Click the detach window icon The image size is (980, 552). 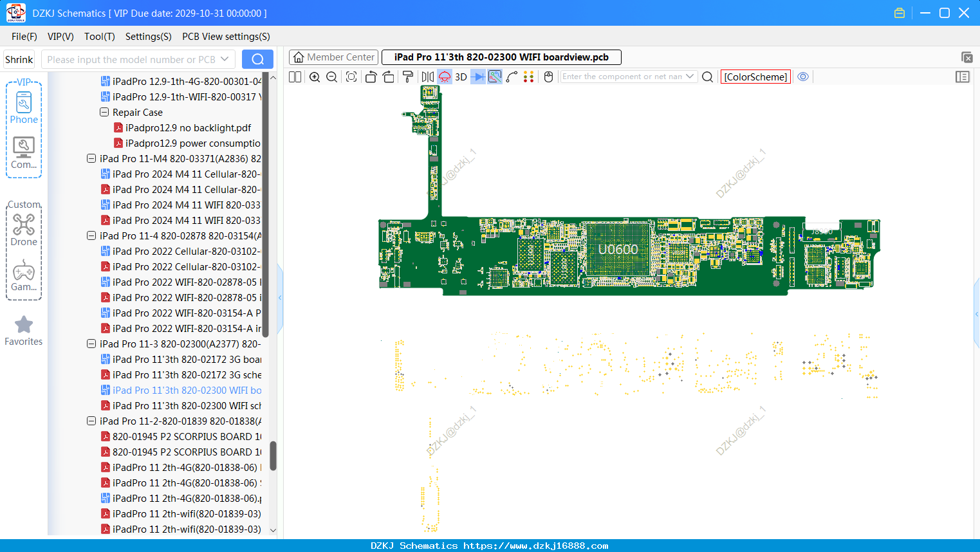[x=966, y=57]
